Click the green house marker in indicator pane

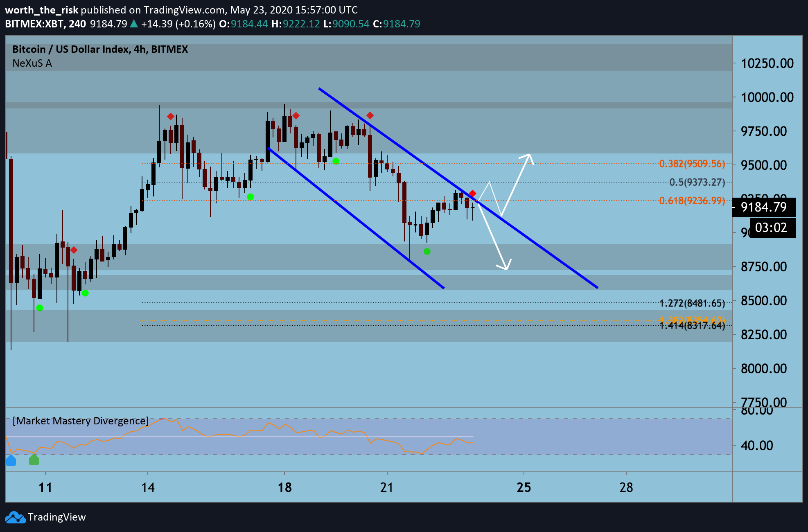[34, 460]
